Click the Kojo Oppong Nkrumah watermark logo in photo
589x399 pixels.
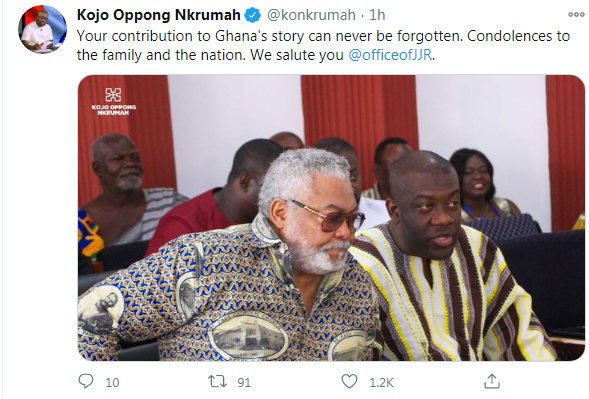point(113,102)
